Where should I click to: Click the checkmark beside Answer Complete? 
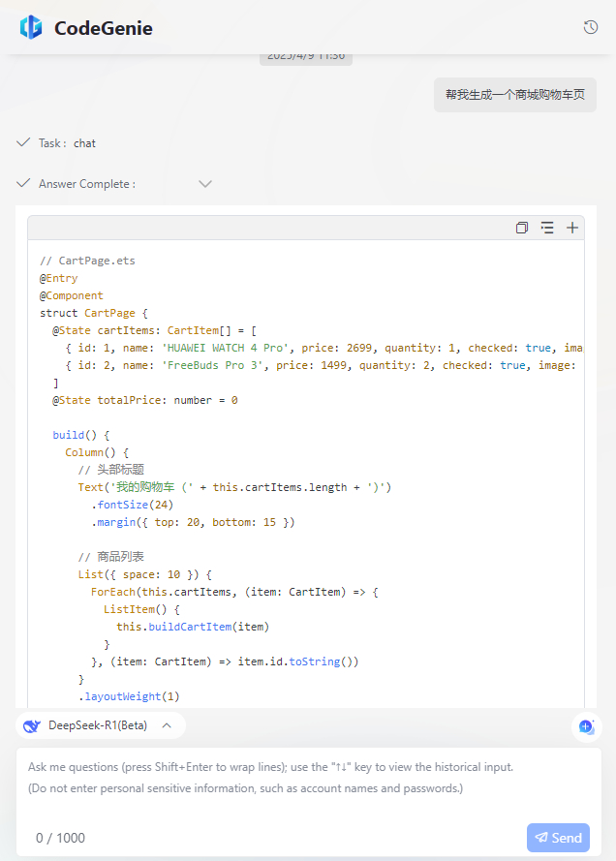pos(23,183)
